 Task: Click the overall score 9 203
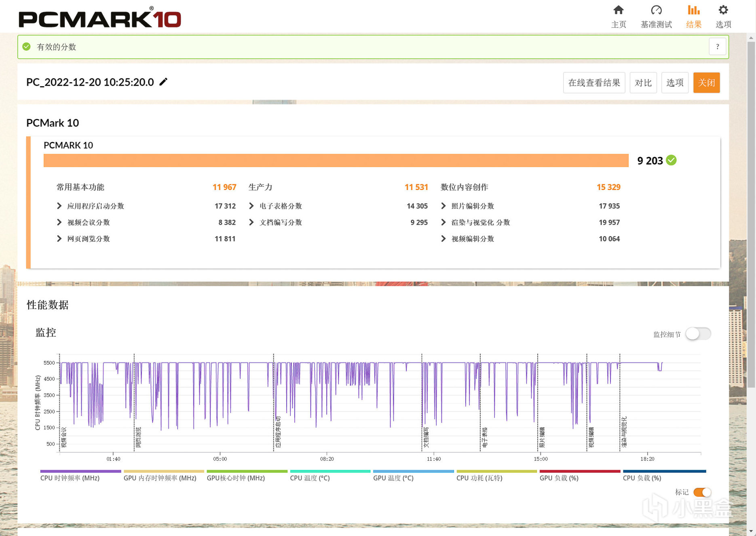[x=650, y=160]
